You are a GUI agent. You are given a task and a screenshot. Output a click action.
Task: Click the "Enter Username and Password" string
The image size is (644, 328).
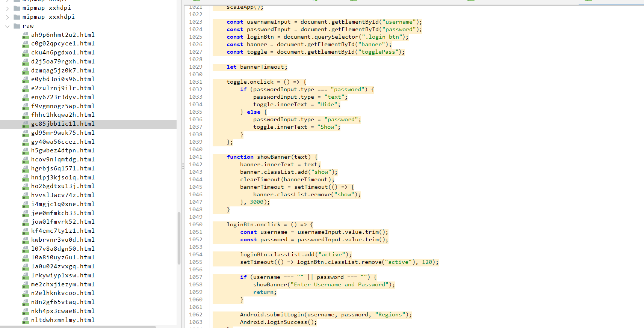[x=339, y=284]
